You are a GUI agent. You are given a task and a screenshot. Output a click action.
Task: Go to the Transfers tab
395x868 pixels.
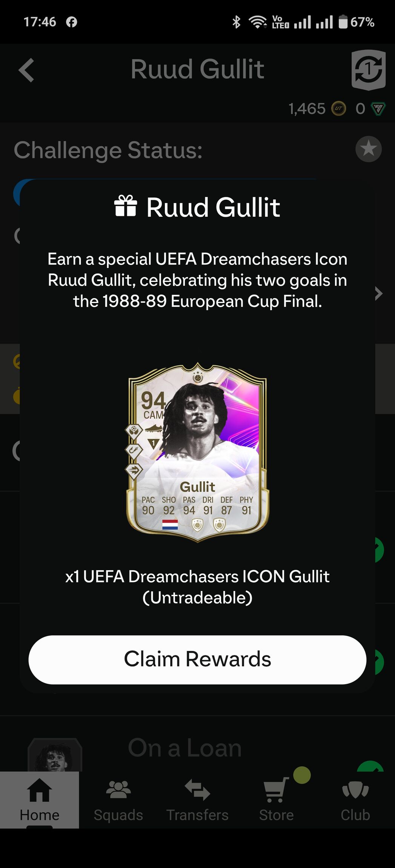(x=197, y=799)
